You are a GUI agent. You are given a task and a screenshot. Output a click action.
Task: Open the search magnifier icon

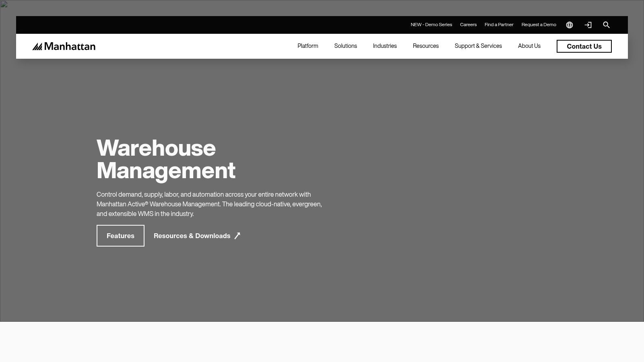click(x=607, y=25)
